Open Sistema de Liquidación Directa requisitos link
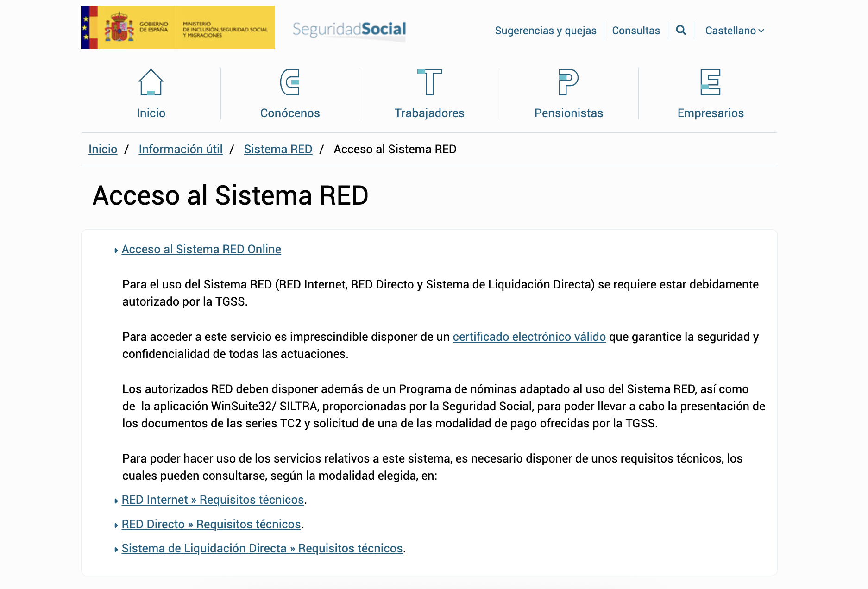This screenshot has width=868, height=589. point(262,548)
